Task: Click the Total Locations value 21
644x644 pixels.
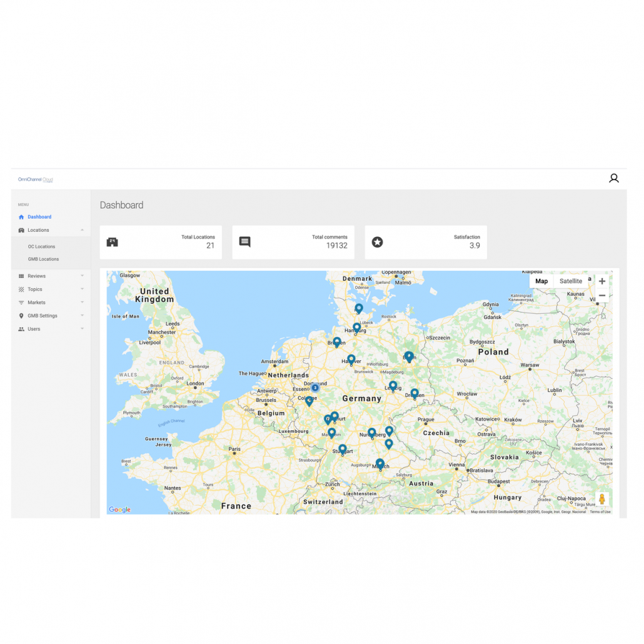Action: point(210,246)
